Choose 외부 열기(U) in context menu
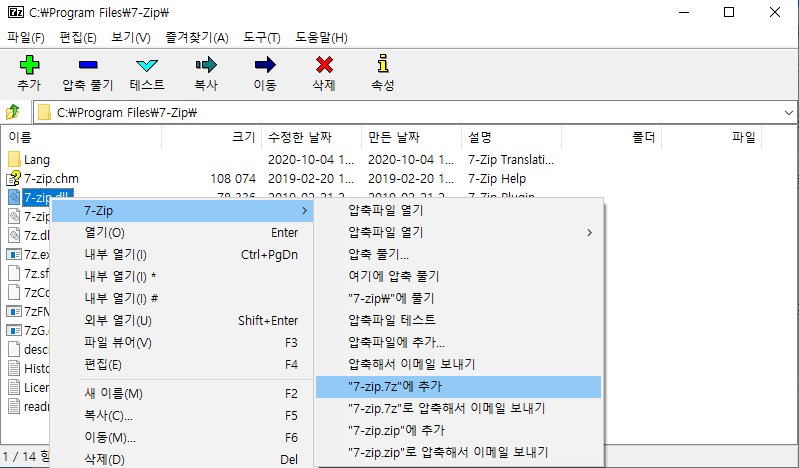This screenshot has width=799, height=468. click(x=182, y=320)
